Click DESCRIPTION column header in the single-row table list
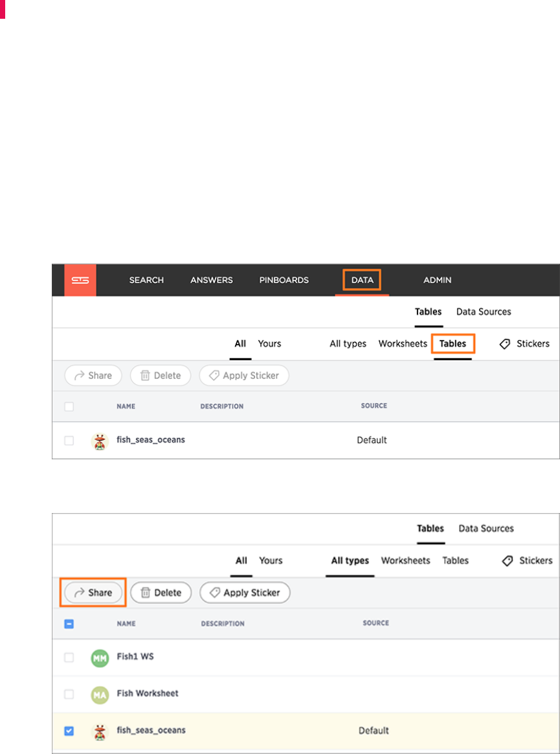Image resolution: width=560 pixels, height=754 pixels. (x=222, y=406)
